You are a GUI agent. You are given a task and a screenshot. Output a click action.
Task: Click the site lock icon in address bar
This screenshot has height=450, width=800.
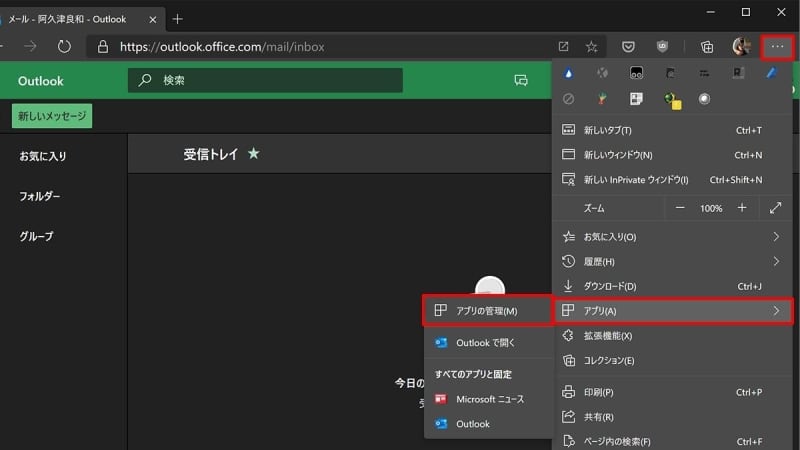coord(103,46)
